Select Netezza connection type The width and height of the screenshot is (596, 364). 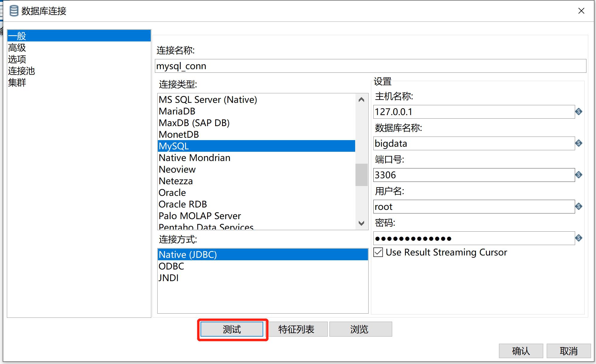257,181
